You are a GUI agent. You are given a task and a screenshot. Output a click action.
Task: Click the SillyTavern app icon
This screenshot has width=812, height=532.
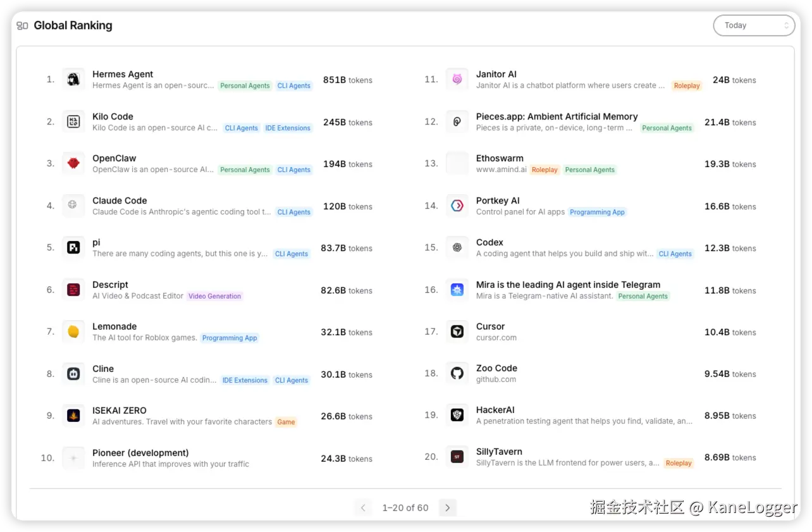pyautogui.click(x=457, y=457)
